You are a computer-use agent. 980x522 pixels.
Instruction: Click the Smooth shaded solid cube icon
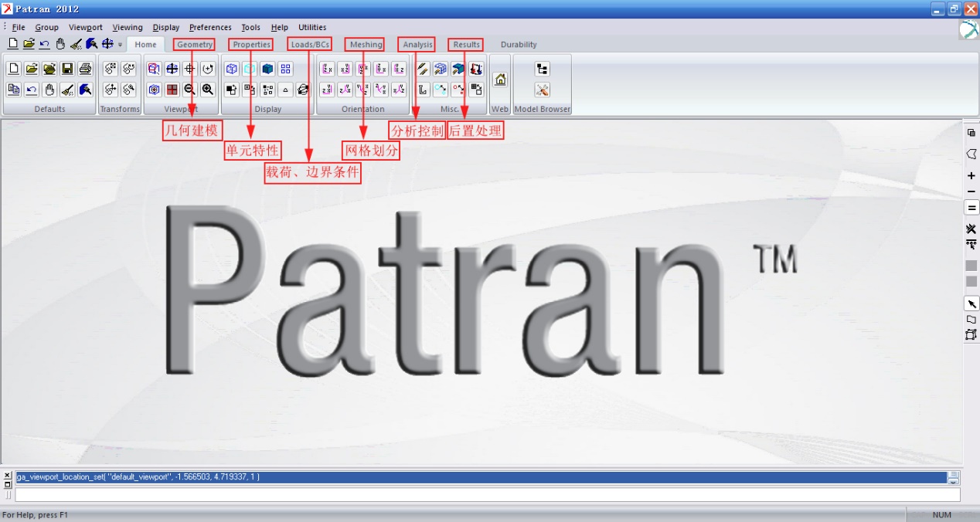pos(267,69)
